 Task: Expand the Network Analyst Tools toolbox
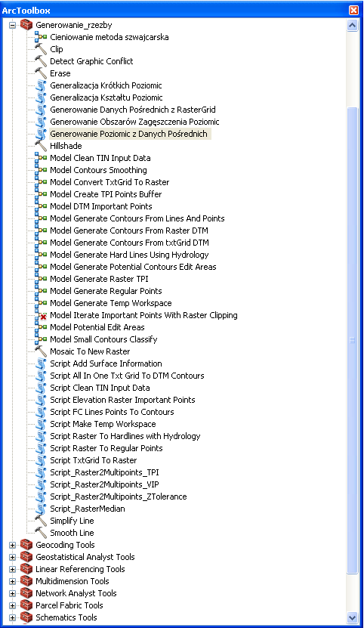pos(12,593)
